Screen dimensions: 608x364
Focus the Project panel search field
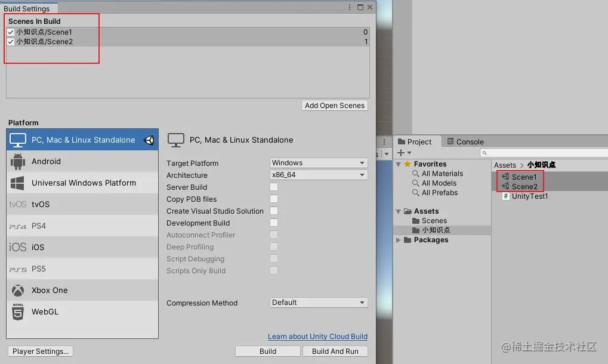coord(544,153)
